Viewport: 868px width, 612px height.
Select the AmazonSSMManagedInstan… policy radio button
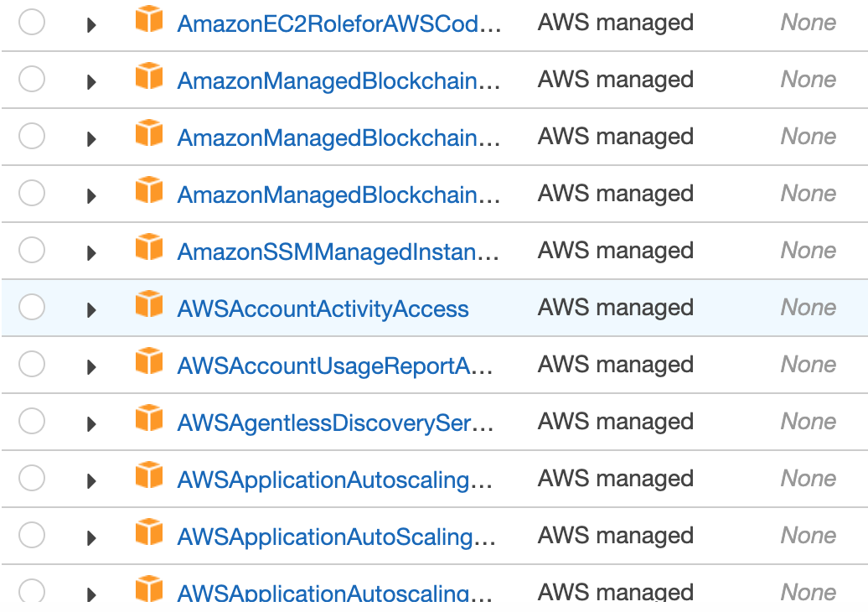point(32,250)
